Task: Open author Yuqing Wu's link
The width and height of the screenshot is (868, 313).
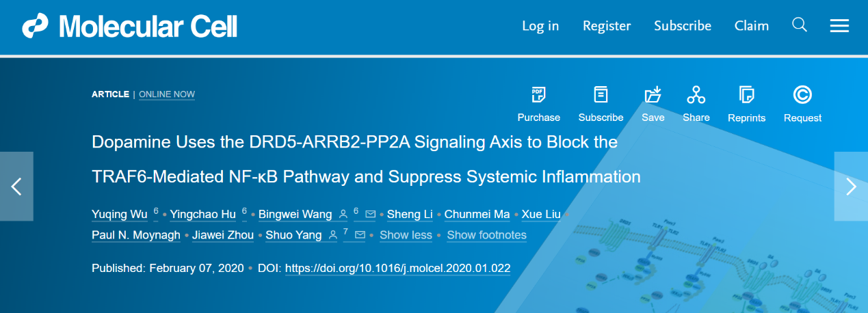Action: point(120,215)
